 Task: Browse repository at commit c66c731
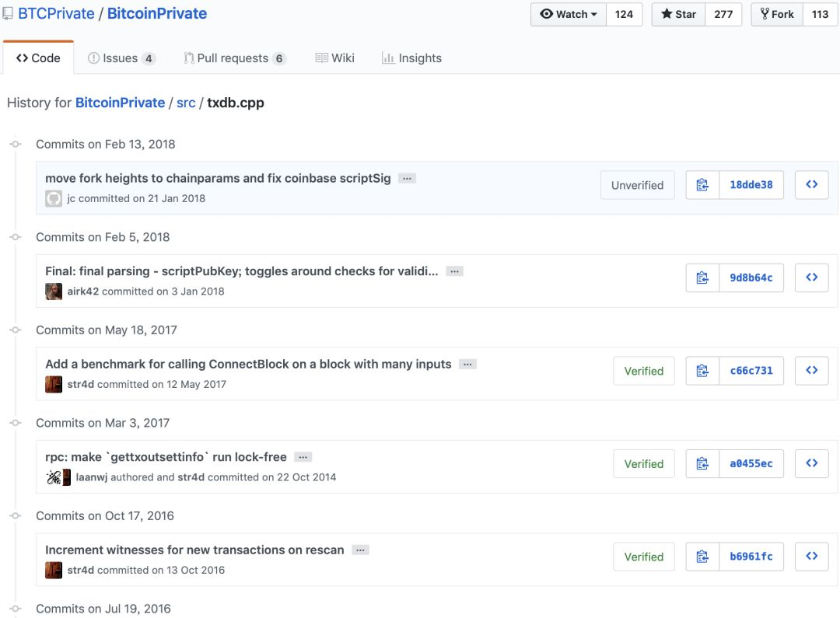811,371
